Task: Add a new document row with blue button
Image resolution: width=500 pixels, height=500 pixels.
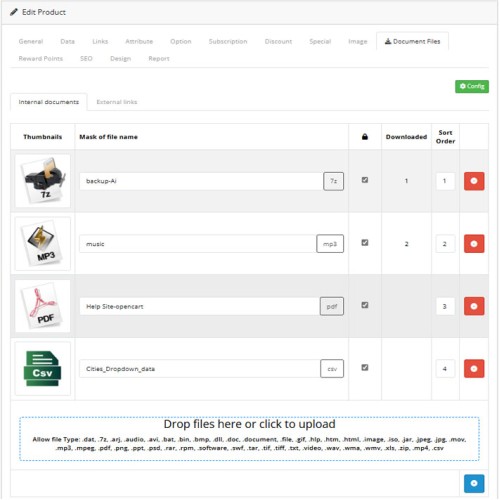Action: click(x=474, y=483)
